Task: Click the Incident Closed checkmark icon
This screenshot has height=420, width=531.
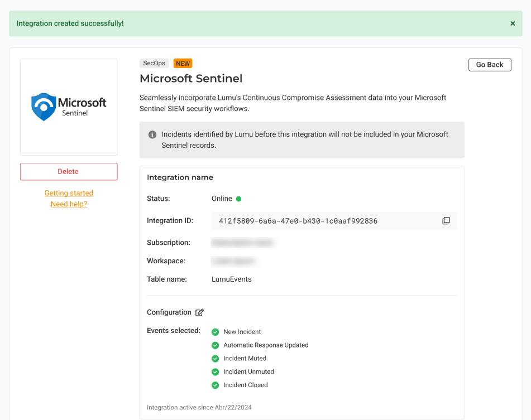Action: [215, 385]
